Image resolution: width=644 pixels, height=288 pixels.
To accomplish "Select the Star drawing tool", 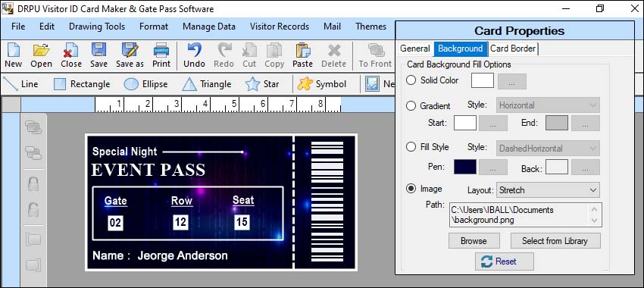I will 262,84.
